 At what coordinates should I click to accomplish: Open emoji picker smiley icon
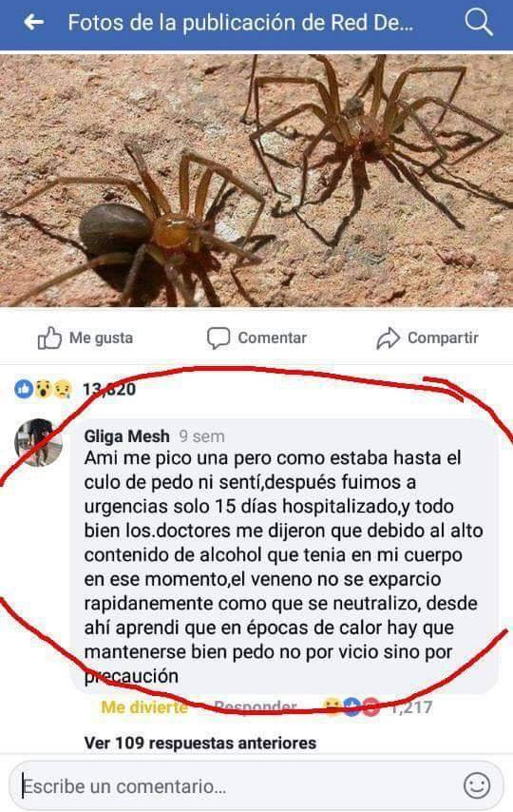(476, 785)
